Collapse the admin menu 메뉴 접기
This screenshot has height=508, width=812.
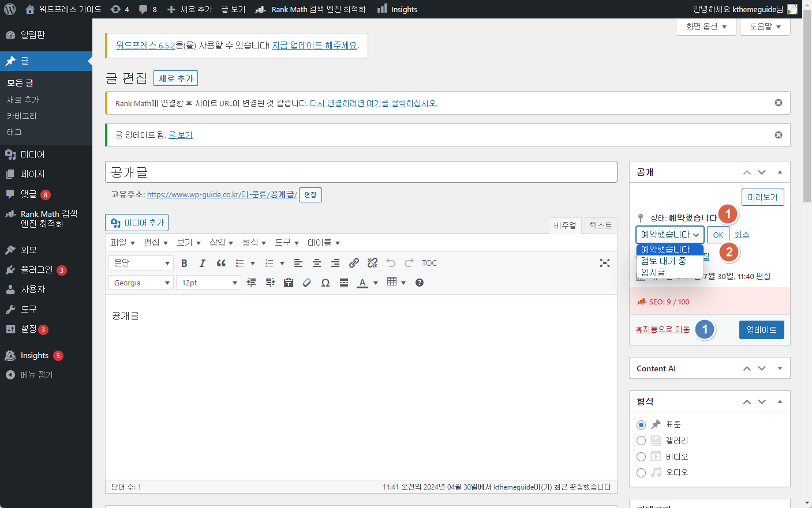click(46, 375)
